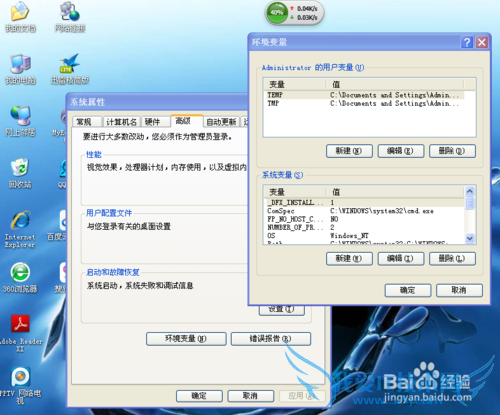Select the _DFX_INSTALL... system variable row
500x415 pixels.
[365, 203]
